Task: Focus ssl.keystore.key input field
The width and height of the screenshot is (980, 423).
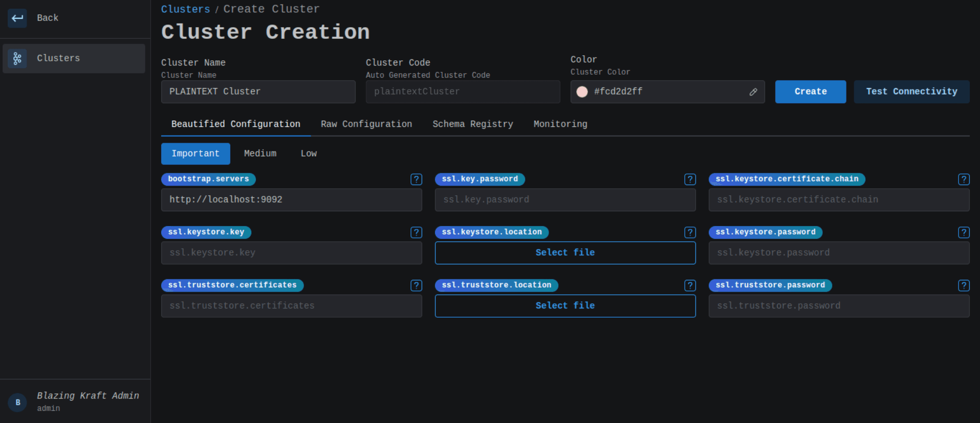Action: 292,253
